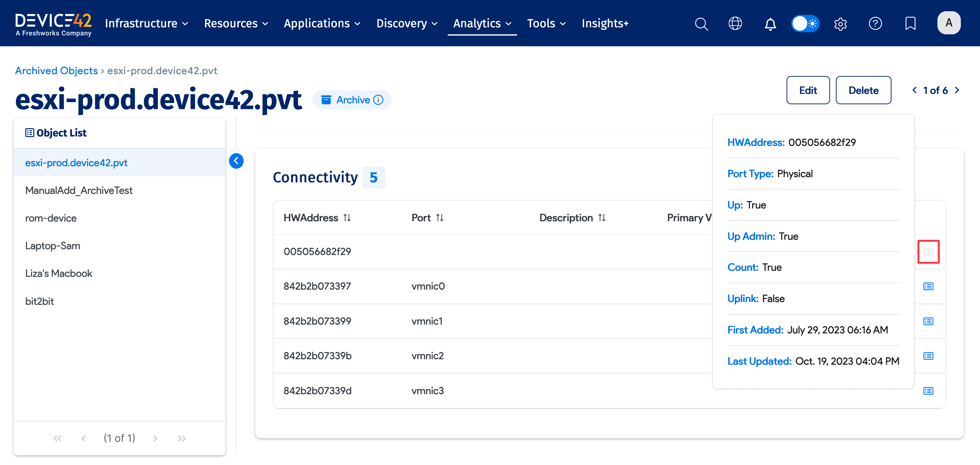The width and height of the screenshot is (980, 465).
Task: Open the bookmark icon in header
Action: [910, 24]
